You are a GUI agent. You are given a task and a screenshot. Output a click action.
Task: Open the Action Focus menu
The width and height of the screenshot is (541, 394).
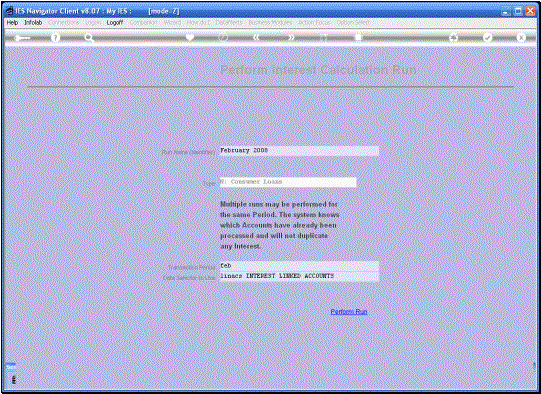click(x=314, y=22)
